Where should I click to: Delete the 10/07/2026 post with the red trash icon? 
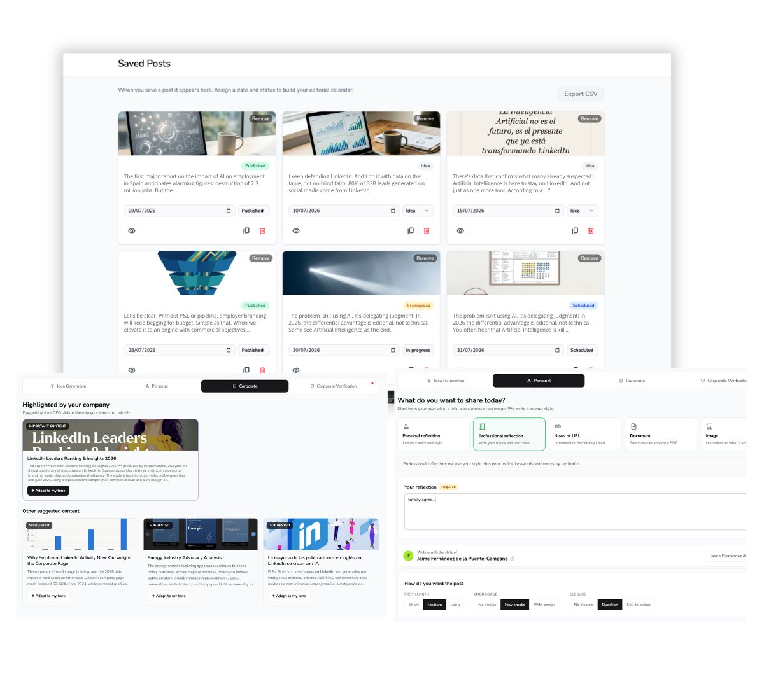point(427,230)
